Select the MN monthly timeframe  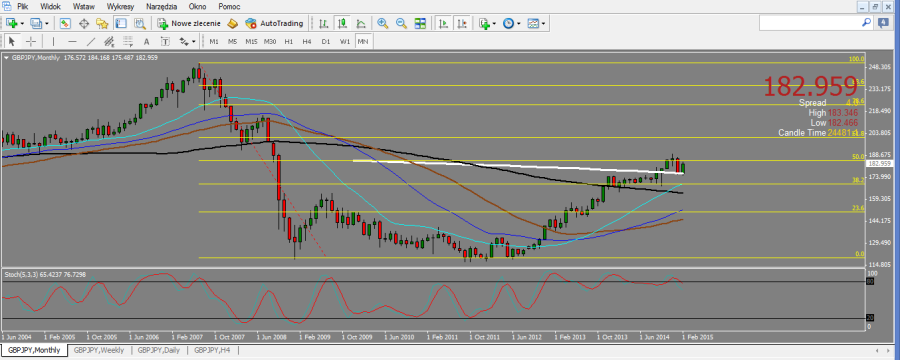364,41
